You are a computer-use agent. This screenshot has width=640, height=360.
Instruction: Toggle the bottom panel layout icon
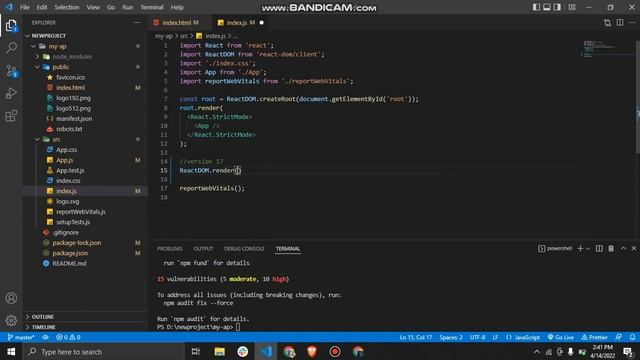(547, 7)
